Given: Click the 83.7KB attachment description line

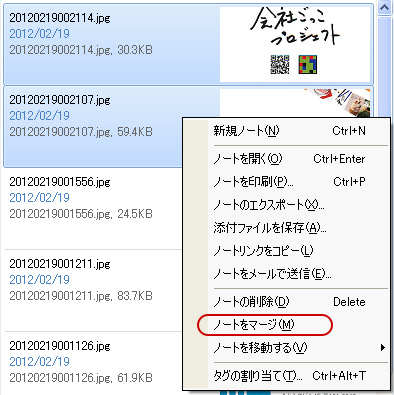Looking at the screenshot, I should [81, 296].
